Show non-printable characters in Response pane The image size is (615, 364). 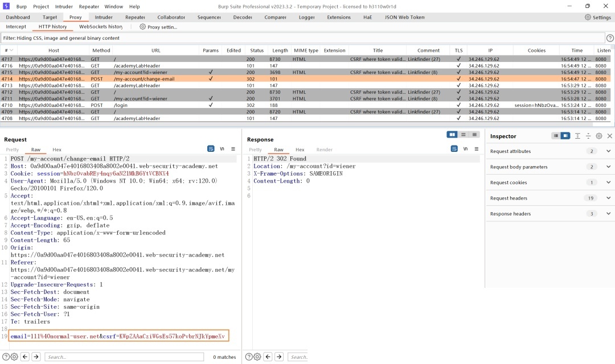tap(466, 149)
